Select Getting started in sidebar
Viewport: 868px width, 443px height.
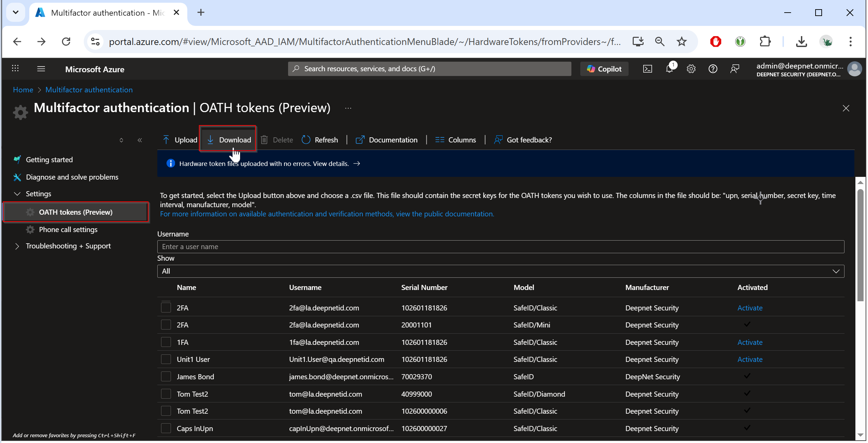click(49, 160)
